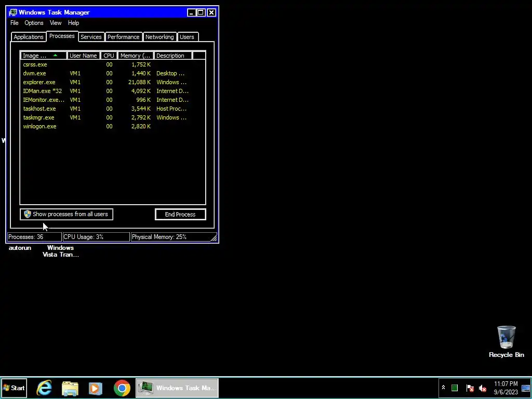532x399 pixels.
Task: Click the 21,088 K memory value
Action: click(139, 82)
